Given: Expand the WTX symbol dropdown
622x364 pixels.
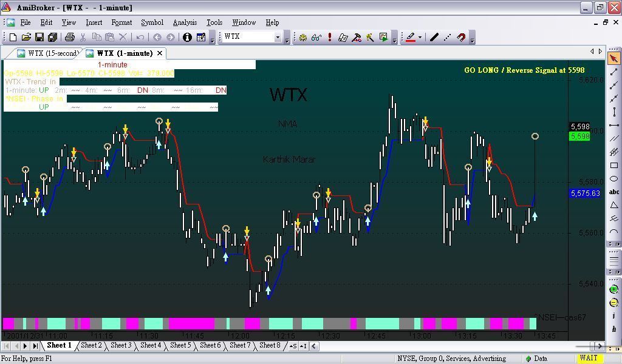Looking at the screenshot, I should coord(278,37).
